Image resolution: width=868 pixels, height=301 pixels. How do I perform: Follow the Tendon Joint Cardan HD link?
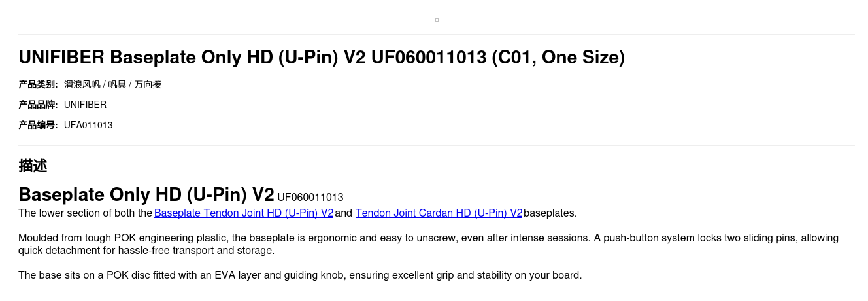(x=439, y=213)
